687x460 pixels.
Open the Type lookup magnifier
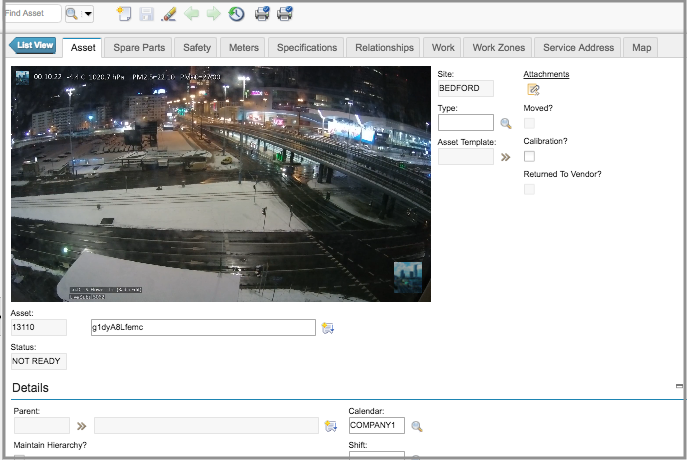tap(506, 124)
